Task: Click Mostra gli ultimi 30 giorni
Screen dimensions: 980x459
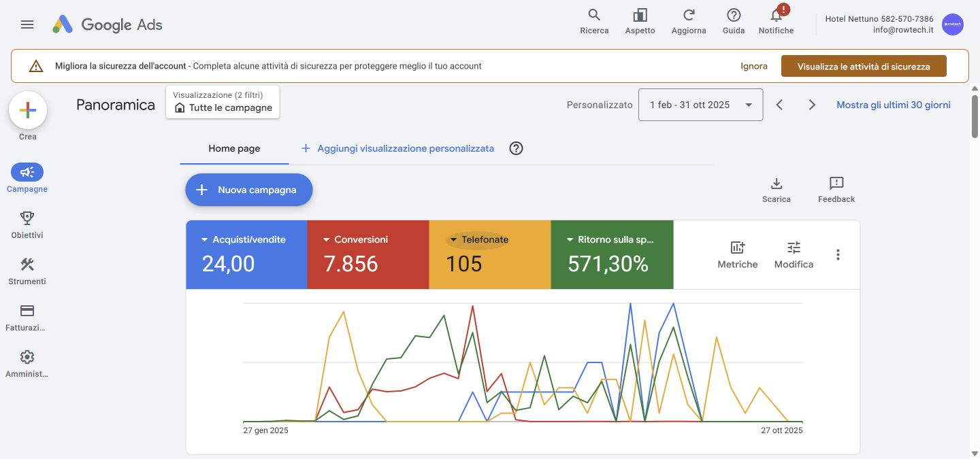Action: pyautogui.click(x=894, y=105)
